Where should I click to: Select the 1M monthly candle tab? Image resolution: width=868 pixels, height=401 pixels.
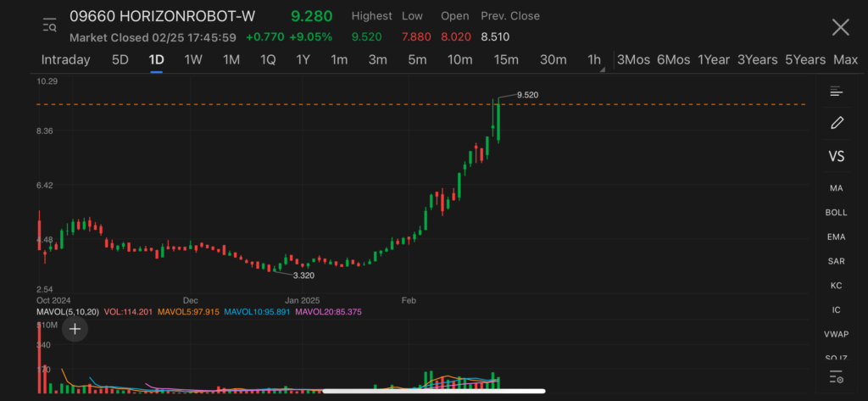[x=231, y=60]
